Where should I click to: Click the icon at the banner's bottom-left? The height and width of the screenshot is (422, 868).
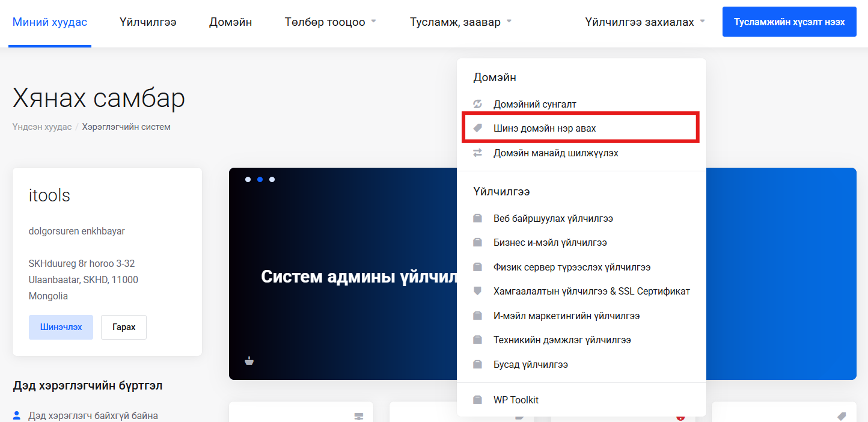[249, 361]
